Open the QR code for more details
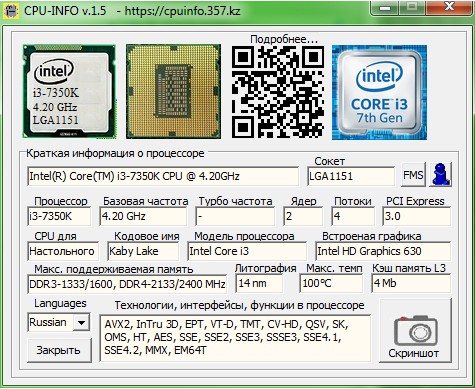 coord(278,92)
